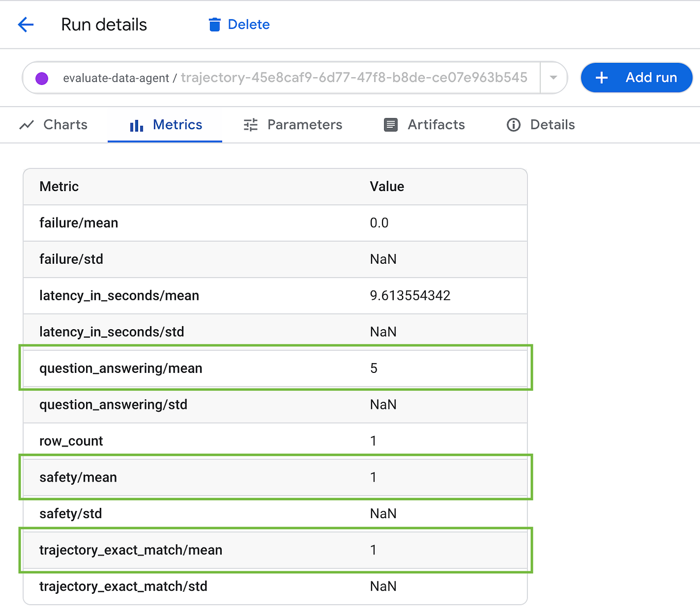Select the trash icon to delete this run

click(214, 24)
